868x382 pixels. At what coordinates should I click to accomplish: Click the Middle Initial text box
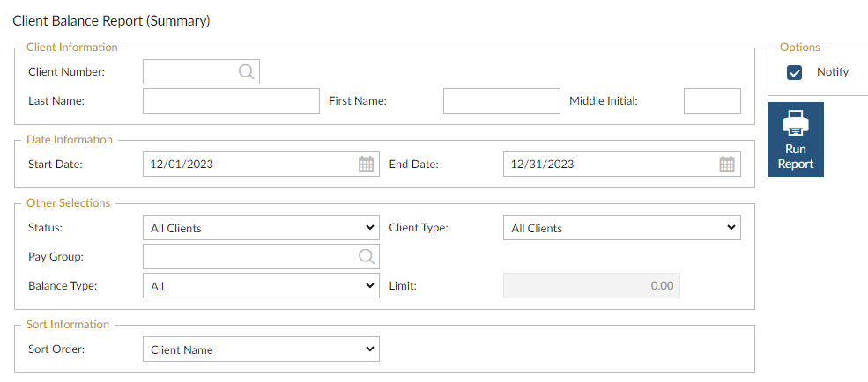click(x=712, y=101)
